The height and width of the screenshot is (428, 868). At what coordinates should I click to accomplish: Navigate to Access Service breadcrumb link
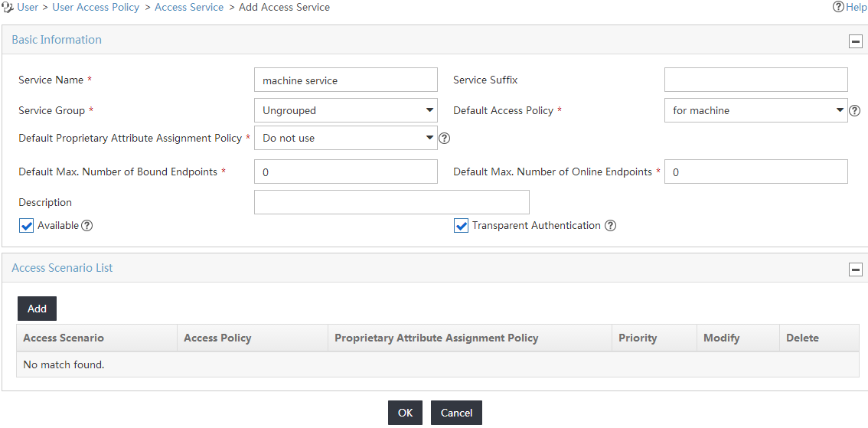point(189,8)
